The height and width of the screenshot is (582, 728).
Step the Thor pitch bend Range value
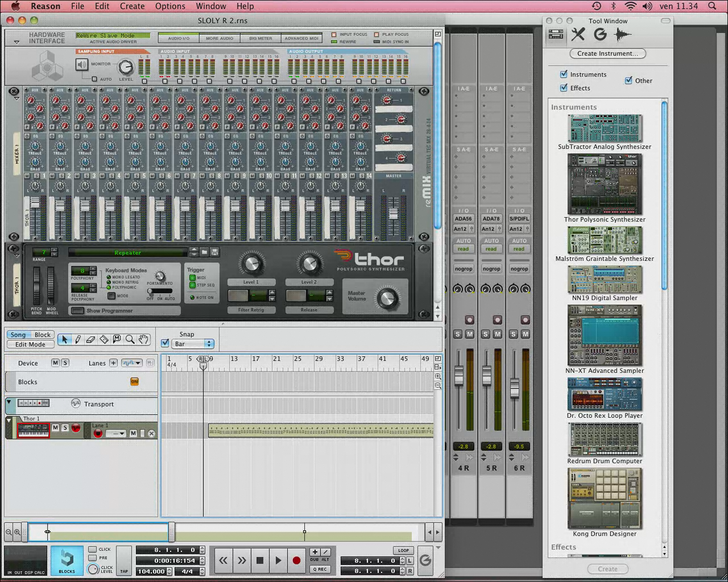pyautogui.click(x=54, y=252)
